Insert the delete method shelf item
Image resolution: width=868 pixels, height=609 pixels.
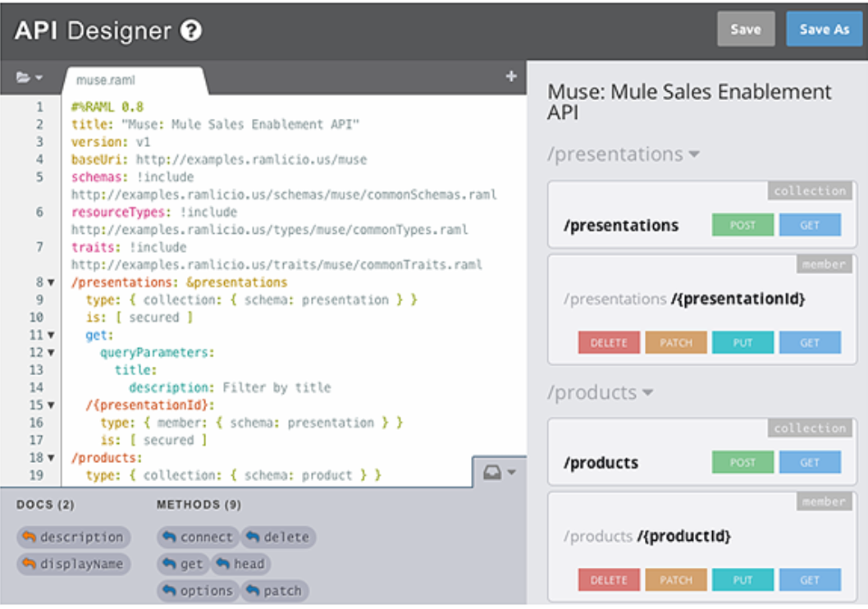[x=278, y=537]
